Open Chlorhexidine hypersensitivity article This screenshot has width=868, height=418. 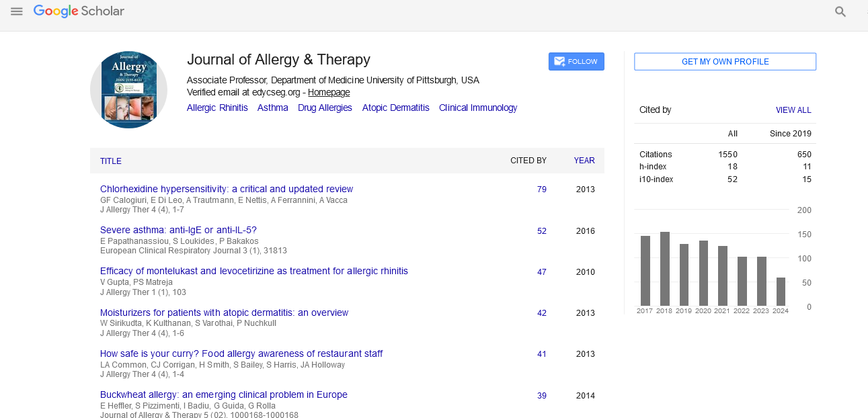pyautogui.click(x=227, y=190)
